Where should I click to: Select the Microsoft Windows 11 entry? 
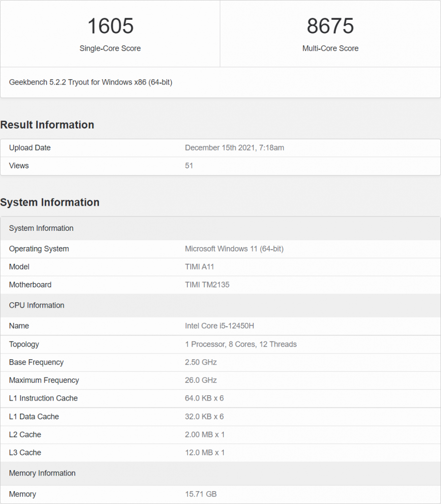(x=235, y=249)
